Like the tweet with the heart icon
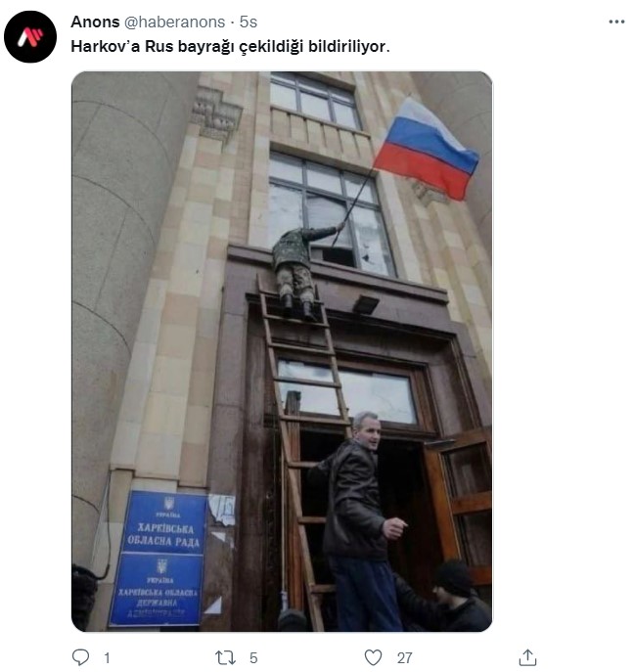634x672 pixels. click(373, 657)
